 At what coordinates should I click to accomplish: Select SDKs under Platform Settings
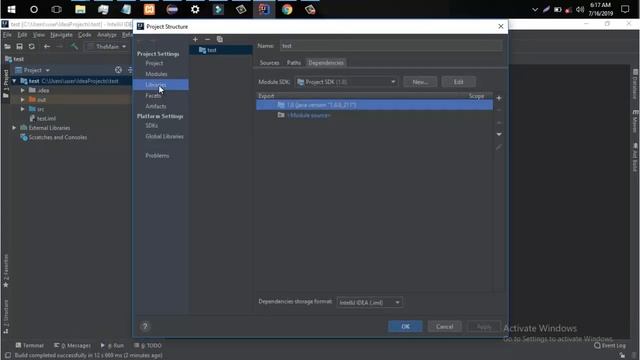point(151,125)
